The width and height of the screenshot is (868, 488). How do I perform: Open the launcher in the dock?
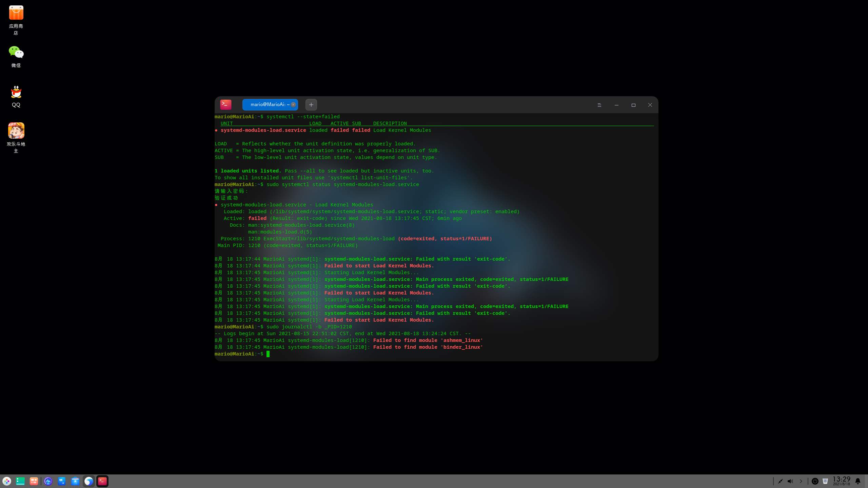(x=7, y=481)
